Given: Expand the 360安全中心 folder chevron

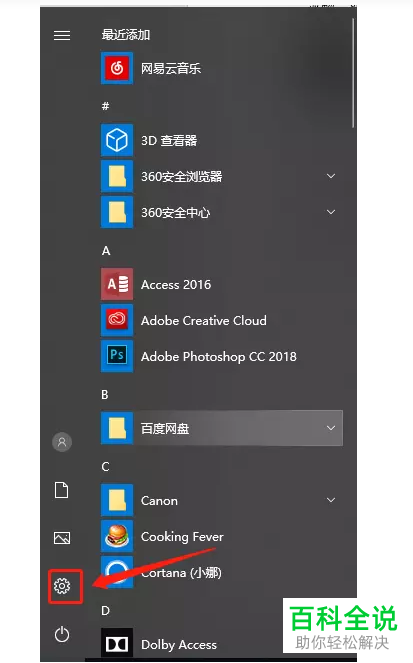Looking at the screenshot, I should 331,212.
